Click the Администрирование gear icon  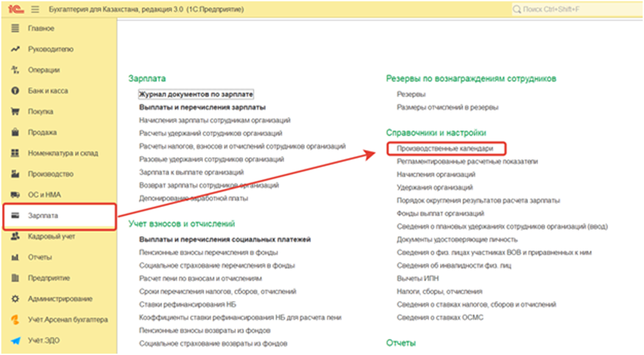click(14, 298)
